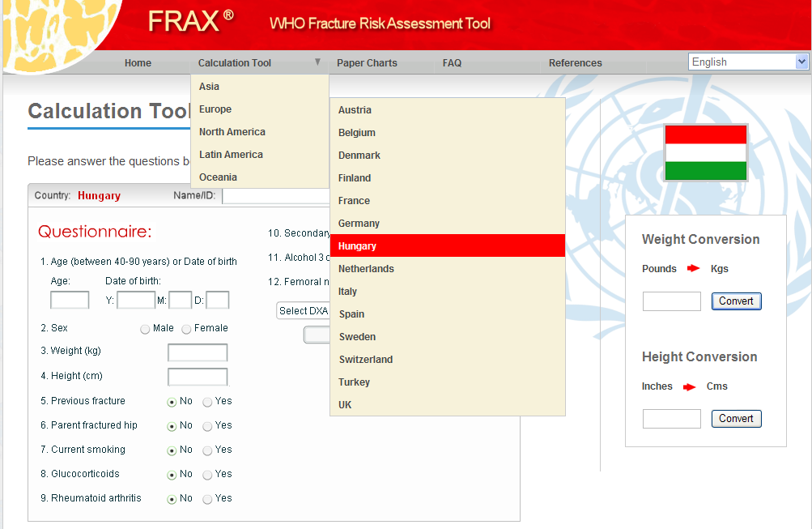812x529 pixels.
Task: Select the Male radio button
Action: coord(145,329)
